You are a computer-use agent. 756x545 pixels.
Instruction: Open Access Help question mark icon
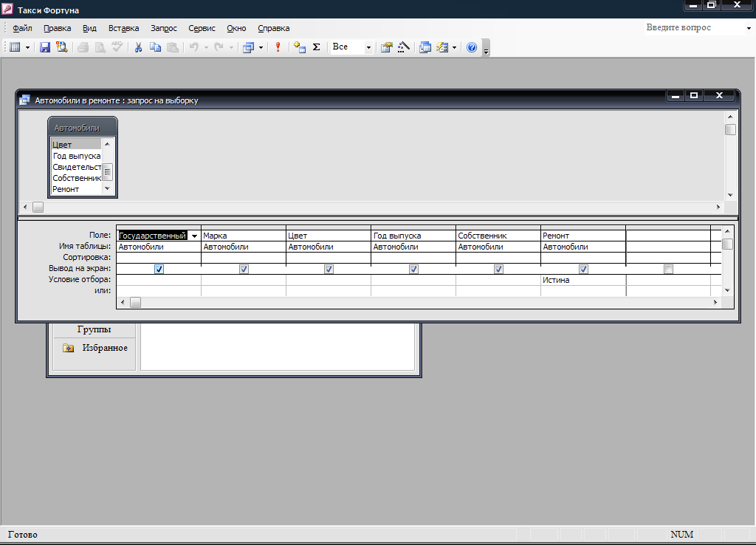pyautogui.click(x=472, y=47)
